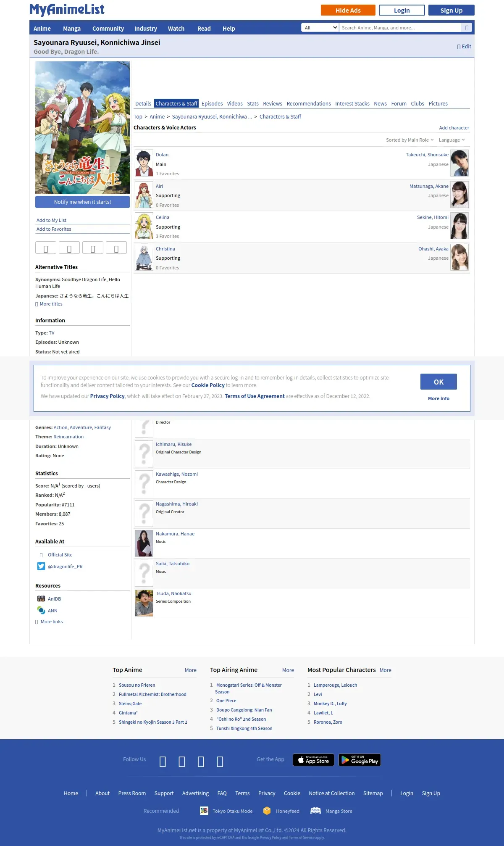
Task: Click the second Follow Us social icon
Action: click(x=182, y=762)
